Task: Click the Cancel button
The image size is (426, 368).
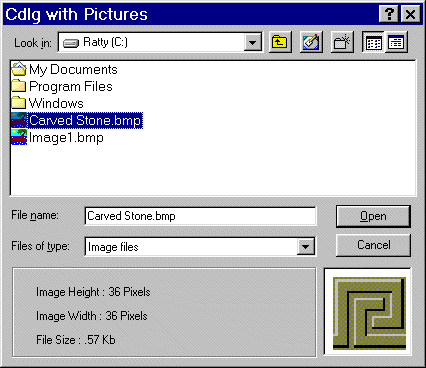Action: [x=373, y=245]
